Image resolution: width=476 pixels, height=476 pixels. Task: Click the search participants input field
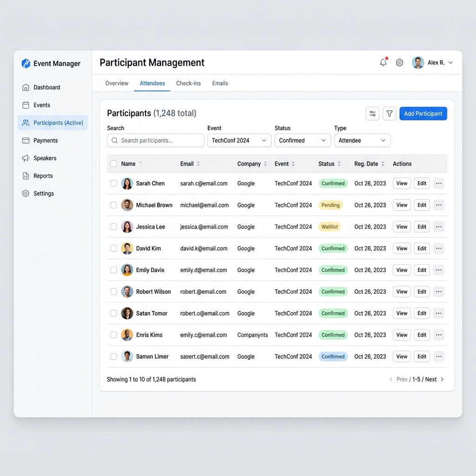(155, 140)
